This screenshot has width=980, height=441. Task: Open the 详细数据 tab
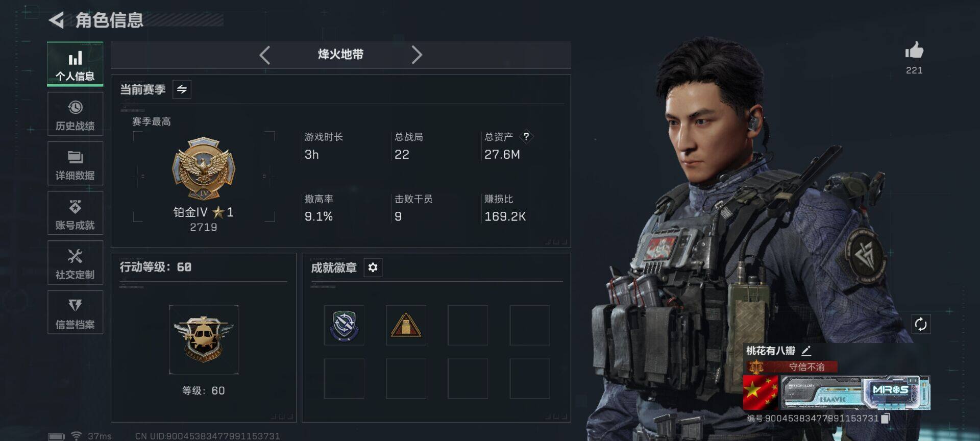pyautogui.click(x=75, y=163)
